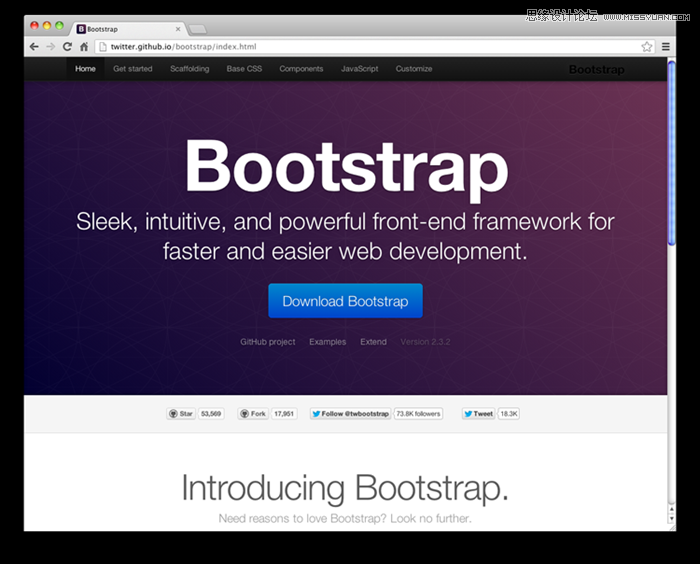Screen dimensions: 700x564
Task: Click the GitHub Fork button
Action: [253, 414]
